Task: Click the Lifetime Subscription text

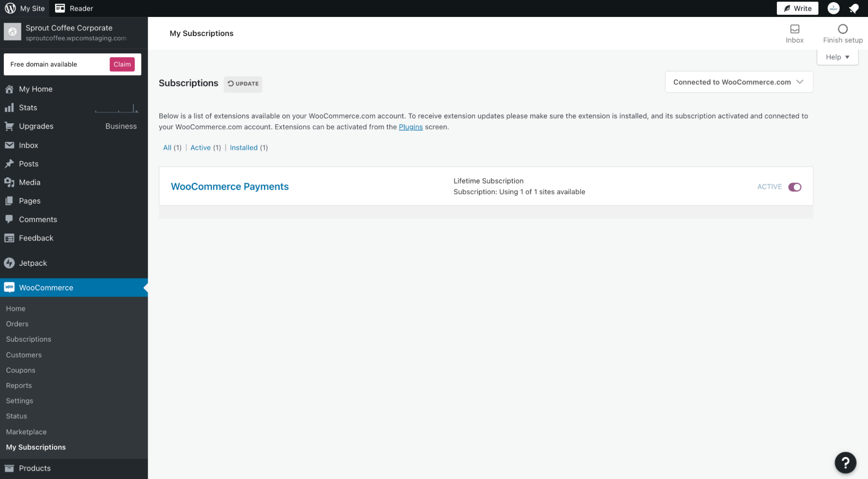Action: (x=488, y=181)
